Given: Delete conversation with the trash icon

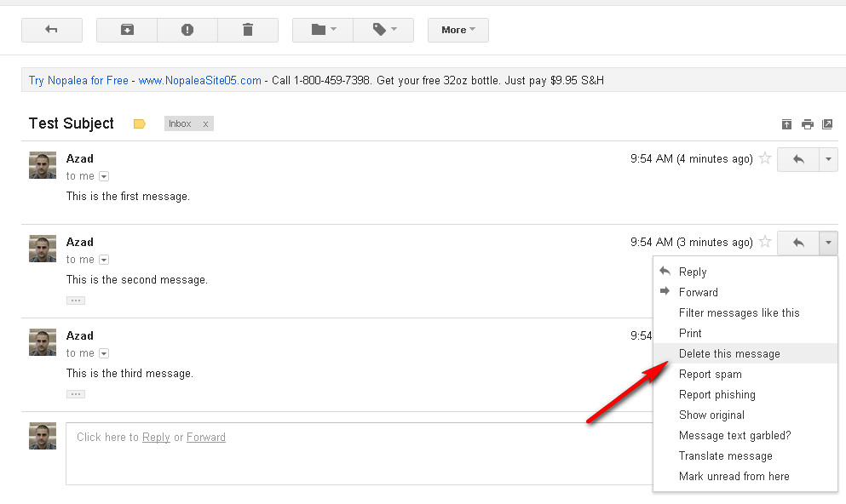Looking at the screenshot, I should 248,30.
